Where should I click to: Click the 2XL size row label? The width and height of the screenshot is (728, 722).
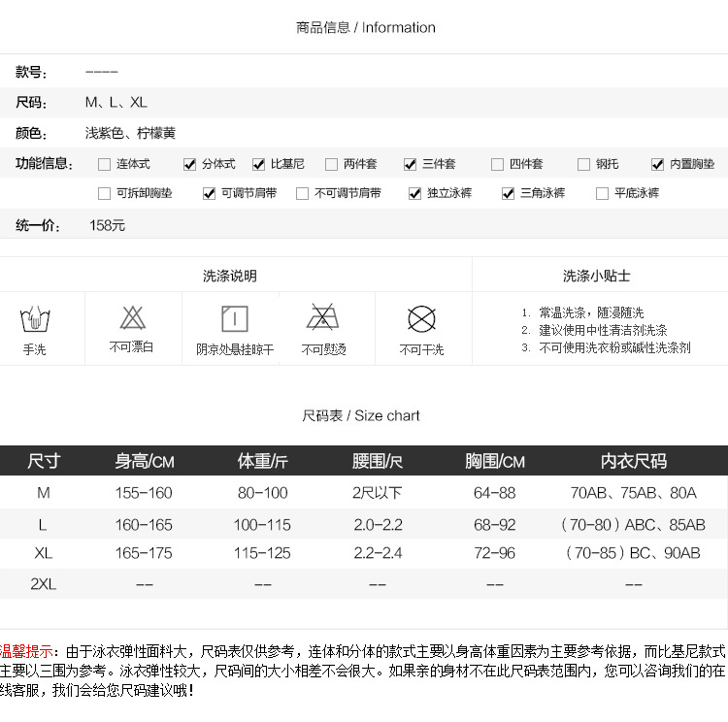click(x=43, y=584)
